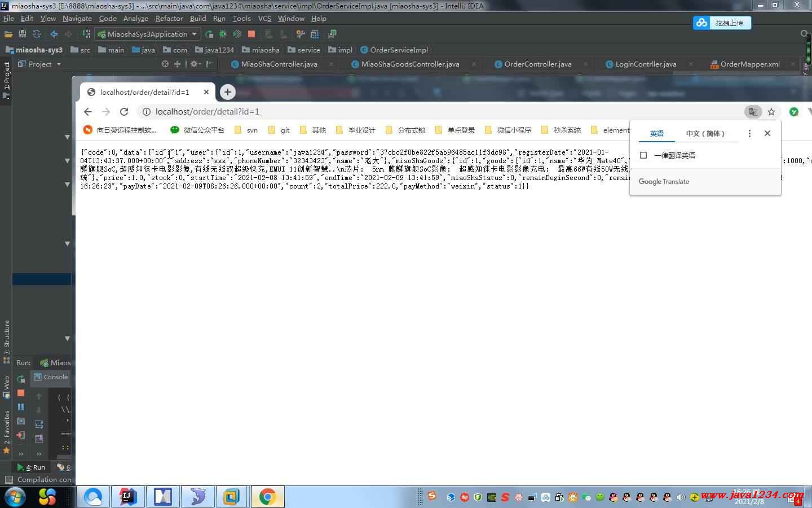
Task: Close the Google Translate popup
Action: coord(767,133)
